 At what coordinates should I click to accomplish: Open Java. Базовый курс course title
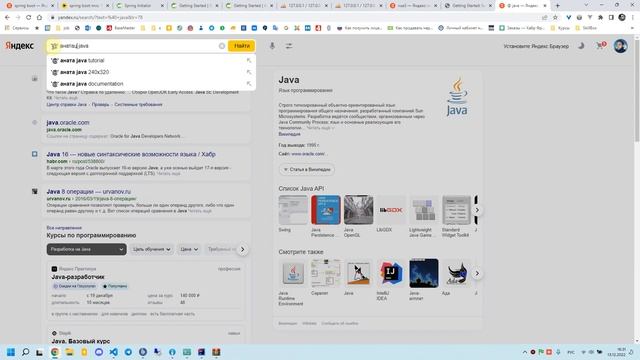[80, 341]
